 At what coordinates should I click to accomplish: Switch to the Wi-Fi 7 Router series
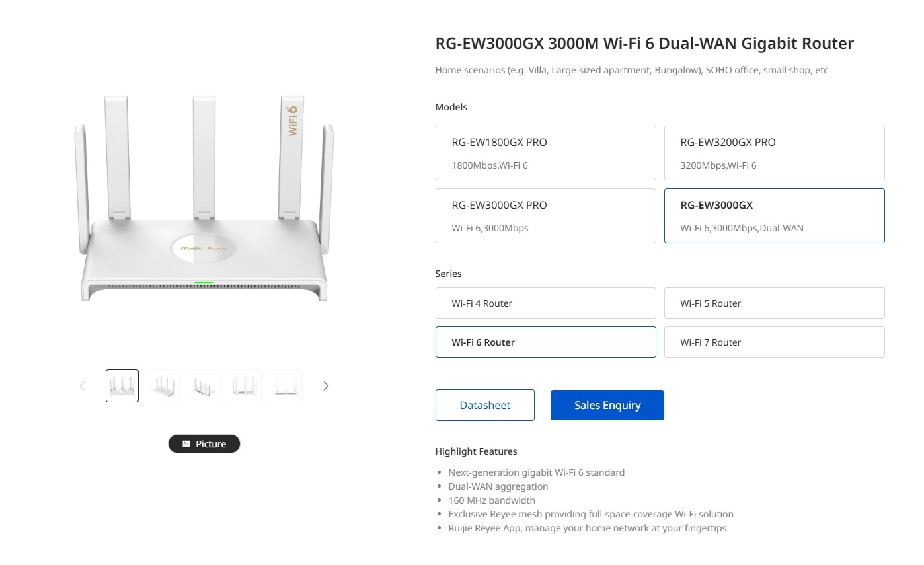click(774, 342)
